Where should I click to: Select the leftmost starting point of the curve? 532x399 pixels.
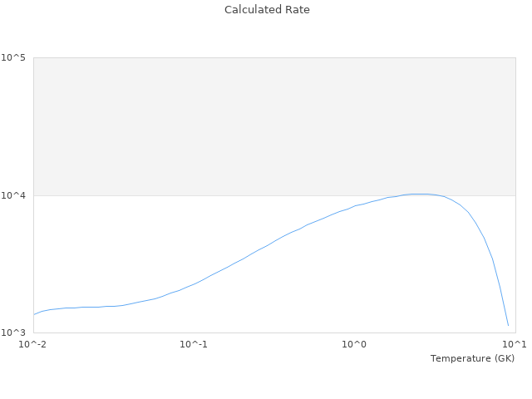[x=34, y=314]
